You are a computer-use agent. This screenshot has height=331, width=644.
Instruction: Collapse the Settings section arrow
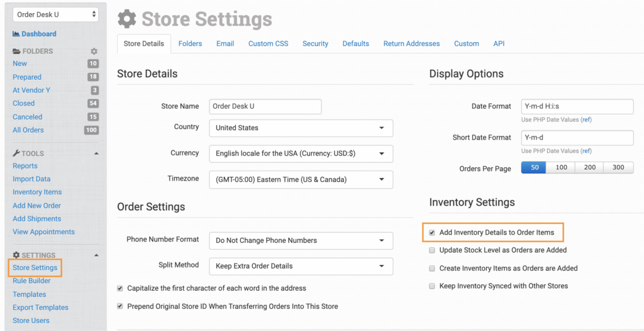point(96,255)
